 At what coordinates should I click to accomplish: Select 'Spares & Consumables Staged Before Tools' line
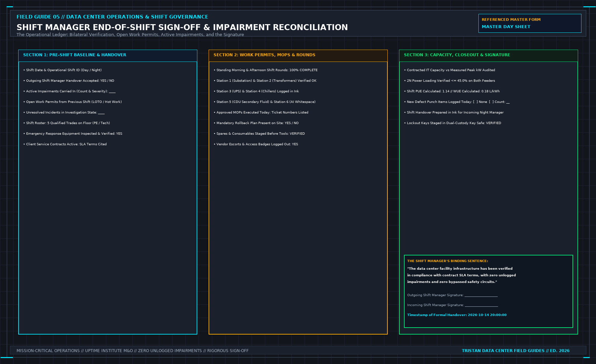tap(259, 134)
